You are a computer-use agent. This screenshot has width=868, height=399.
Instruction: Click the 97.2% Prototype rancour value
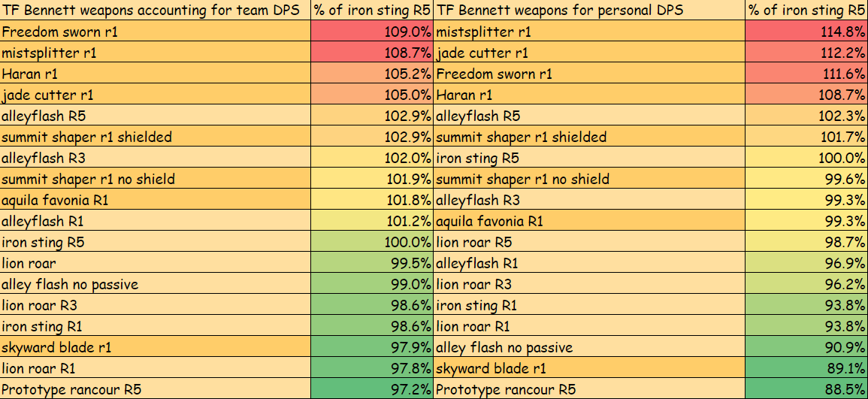click(x=372, y=389)
